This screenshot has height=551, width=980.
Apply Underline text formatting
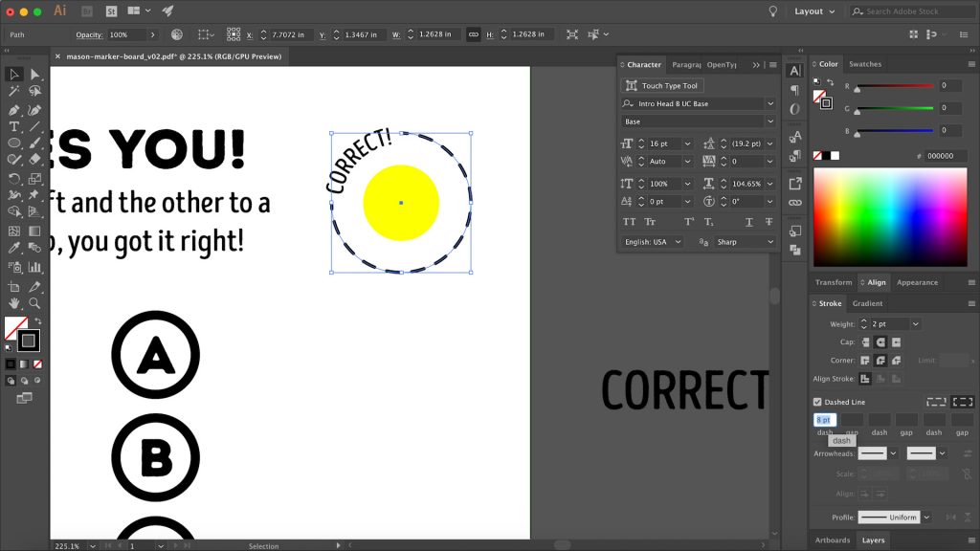click(748, 222)
